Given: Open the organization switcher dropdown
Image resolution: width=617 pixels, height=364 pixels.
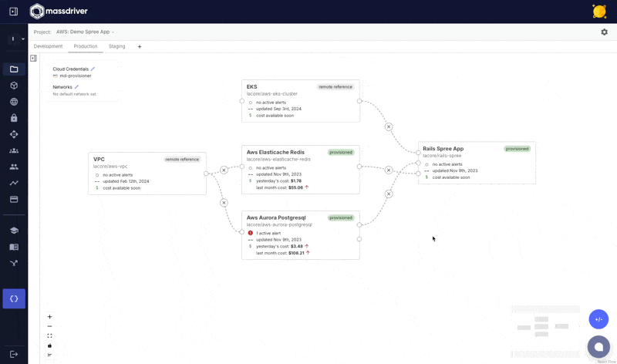Looking at the screenshot, I should (x=16, y=39).
